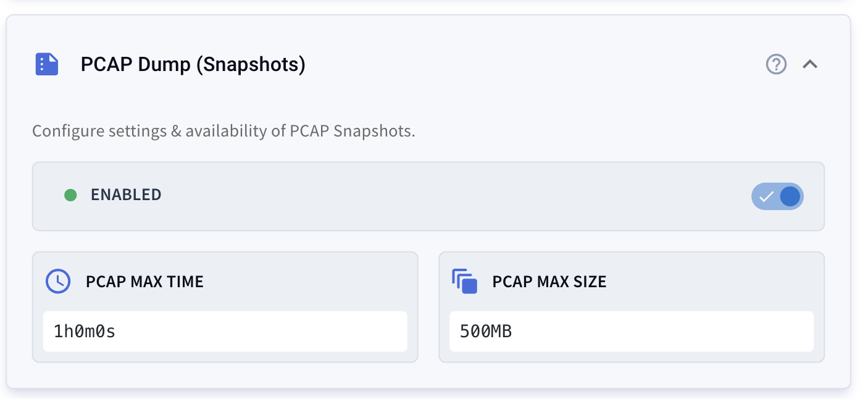Image resolution: width=868 pixels, height=399 pixels.
Task: Click the ENABLED label row
Action: (x=126, y=195)
